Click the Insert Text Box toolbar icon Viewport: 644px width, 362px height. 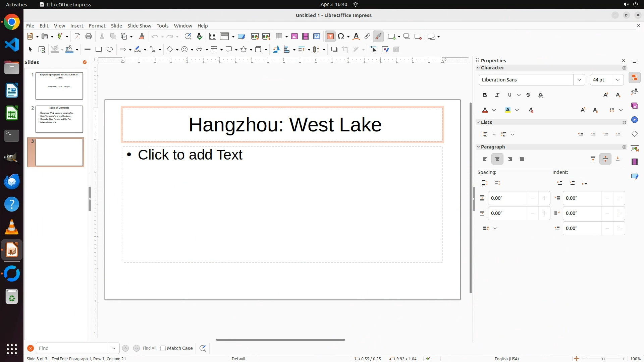[330, 37]
